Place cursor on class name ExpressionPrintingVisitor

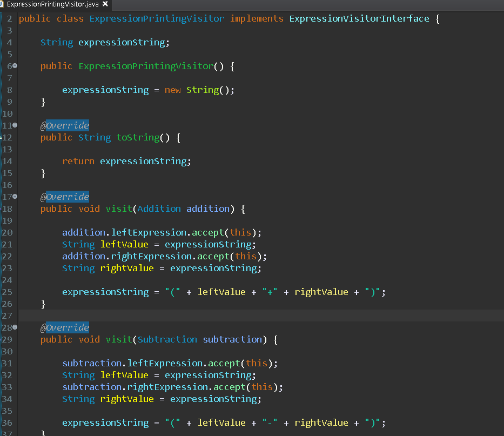coord(156,18)
